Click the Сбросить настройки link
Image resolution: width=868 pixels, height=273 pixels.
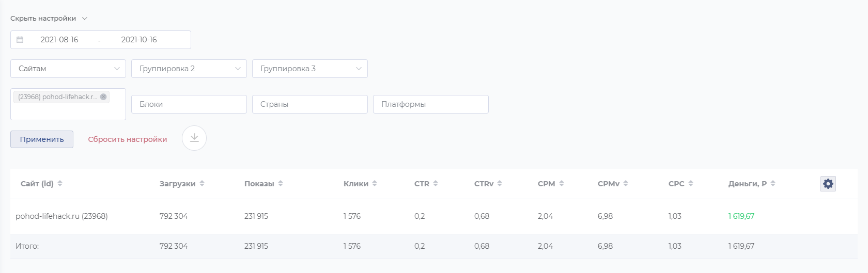pyautogui.click(x=128, y=139)
